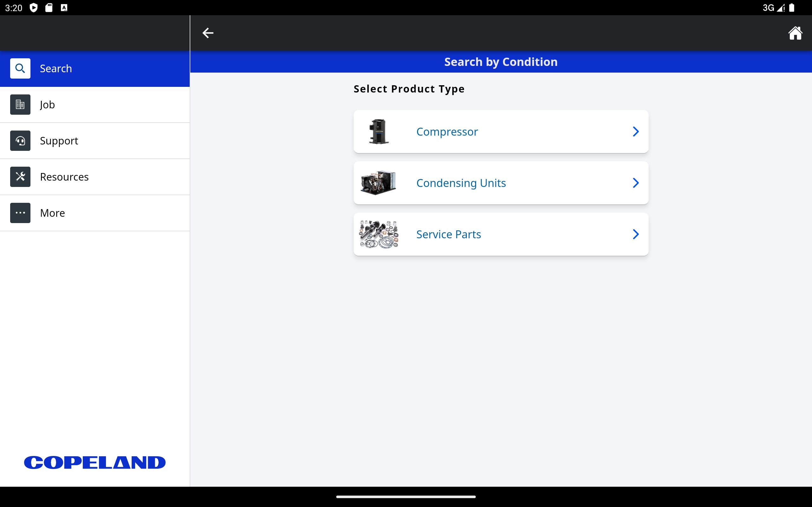Click the Resources tools icon
Image resolution: width=812 pixels, height=507 pixels.
click(x=20, y=177)
